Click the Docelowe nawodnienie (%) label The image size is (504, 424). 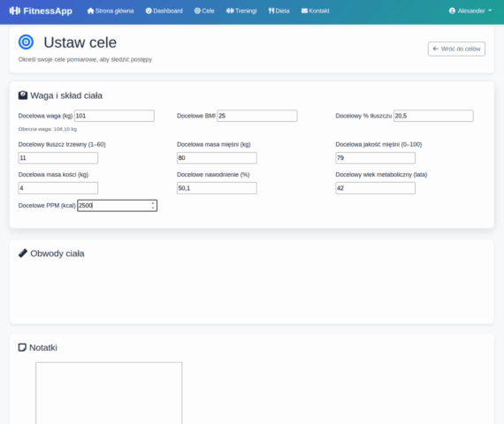(x=213, y=175)
